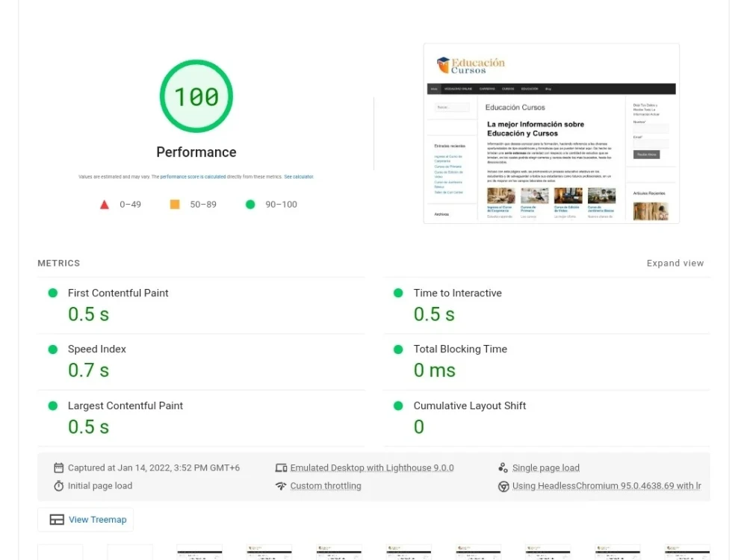Expand view of the metrics section
747x560 pixels.
[x=675, y=263]
